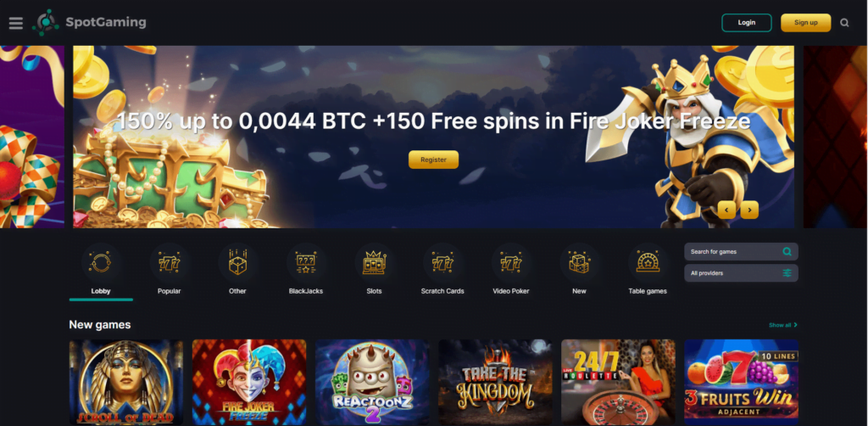Select the Table games roulette icon
Screen dimensions: 868x426
click(x=648, y=262)
